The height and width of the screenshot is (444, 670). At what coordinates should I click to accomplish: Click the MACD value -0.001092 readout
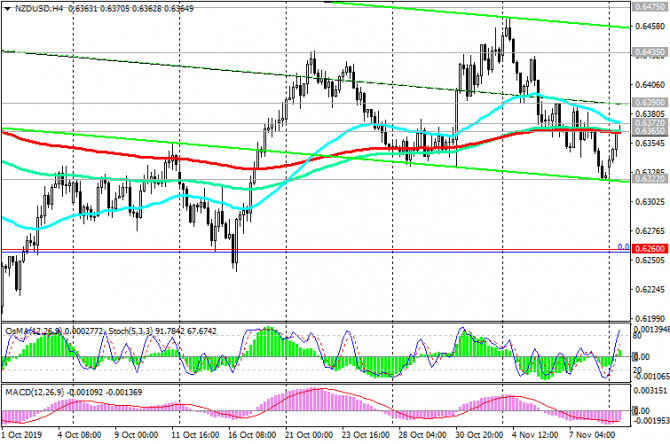86,392
